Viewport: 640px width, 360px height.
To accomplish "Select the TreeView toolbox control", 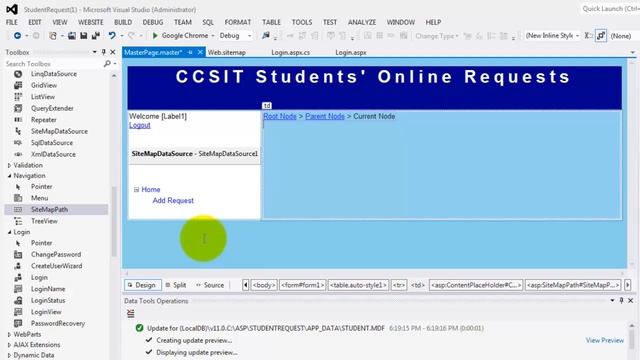I will [44, 221].
